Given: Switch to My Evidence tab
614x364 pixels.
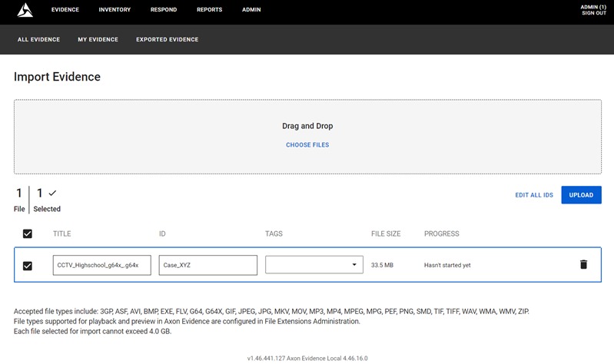Looking at the screenshot, I should (98, 39).
